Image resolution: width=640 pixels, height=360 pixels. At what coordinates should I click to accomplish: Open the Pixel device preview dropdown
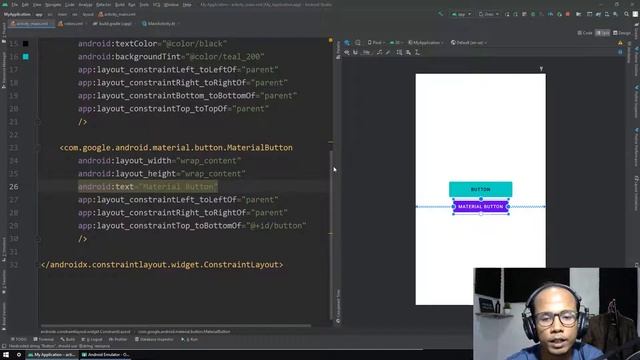(x=376, y=42)
